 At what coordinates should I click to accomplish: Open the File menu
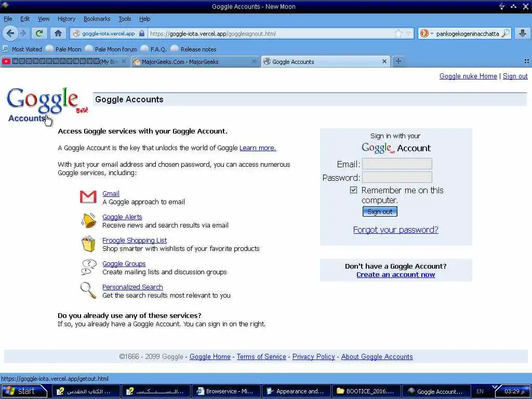point(8,19)
